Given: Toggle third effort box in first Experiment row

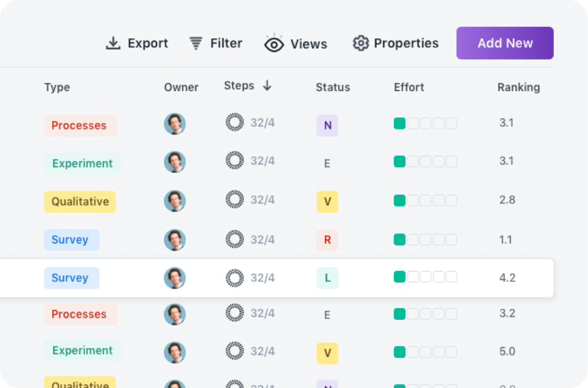Looking at the screenshot, I should coord(426,161).
